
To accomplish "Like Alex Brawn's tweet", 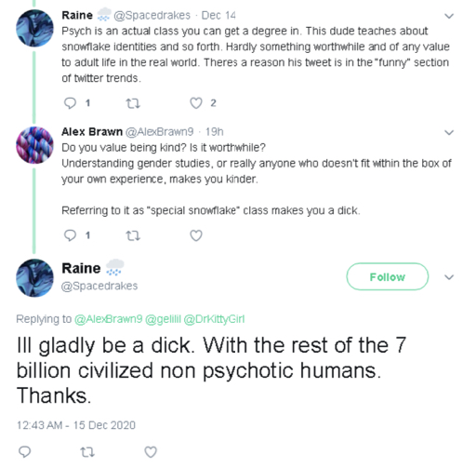I will (x=196, y=235).
